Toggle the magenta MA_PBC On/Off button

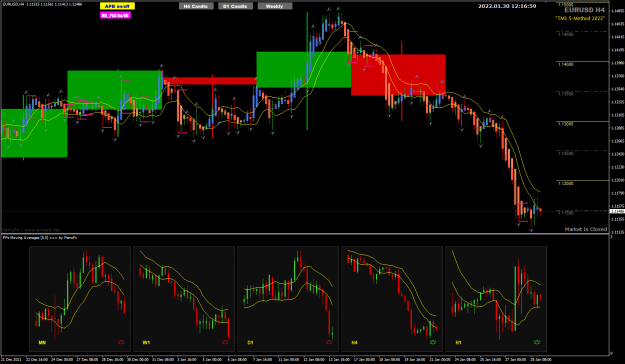coord(115,16)
